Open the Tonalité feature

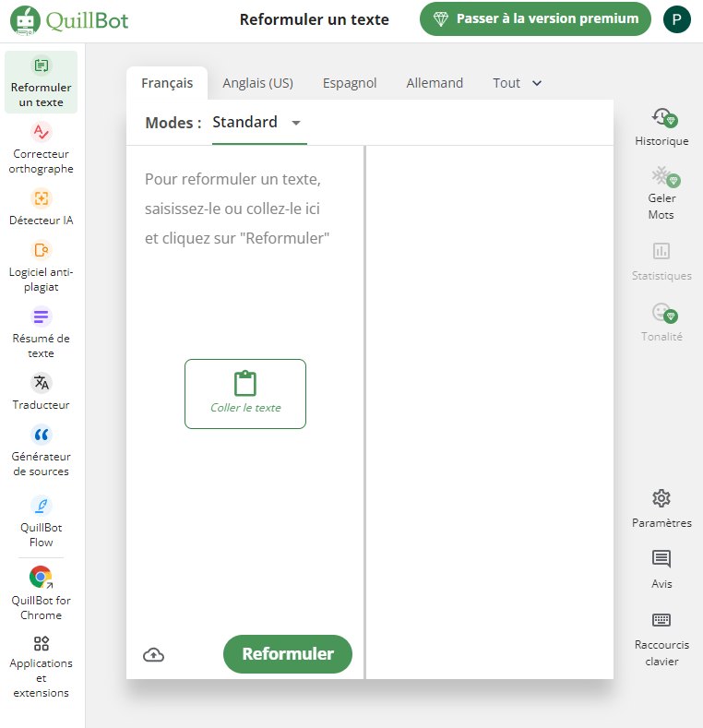[661, 322]
